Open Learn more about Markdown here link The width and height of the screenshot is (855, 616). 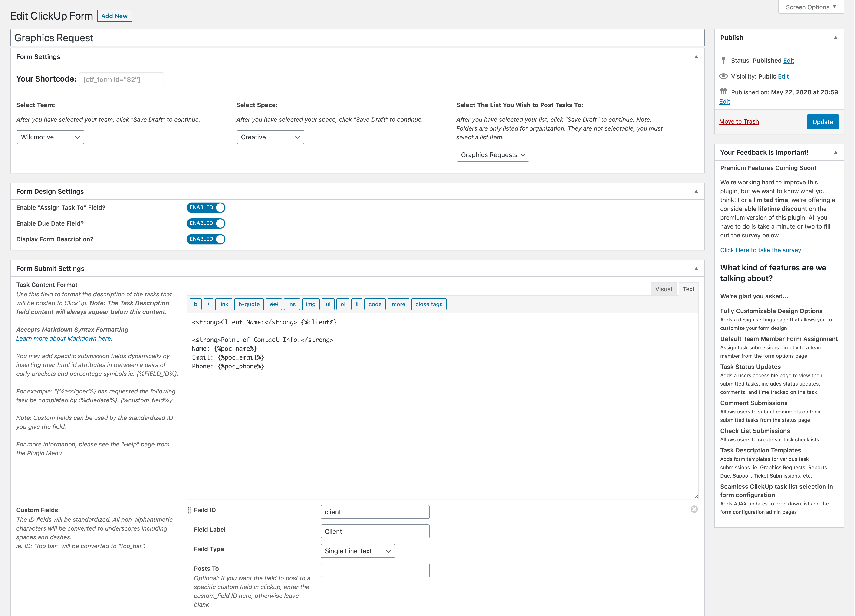(x=64, y=338)
